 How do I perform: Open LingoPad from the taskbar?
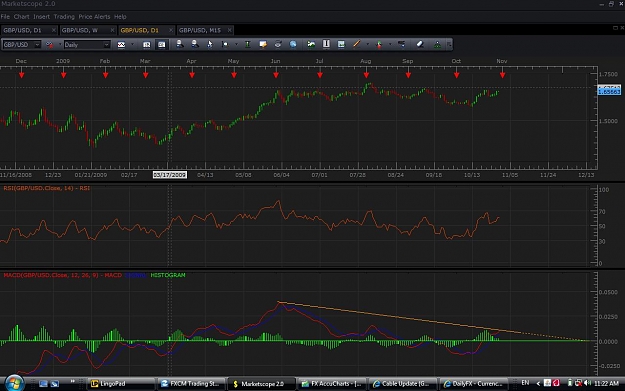[x=120, y=383]
